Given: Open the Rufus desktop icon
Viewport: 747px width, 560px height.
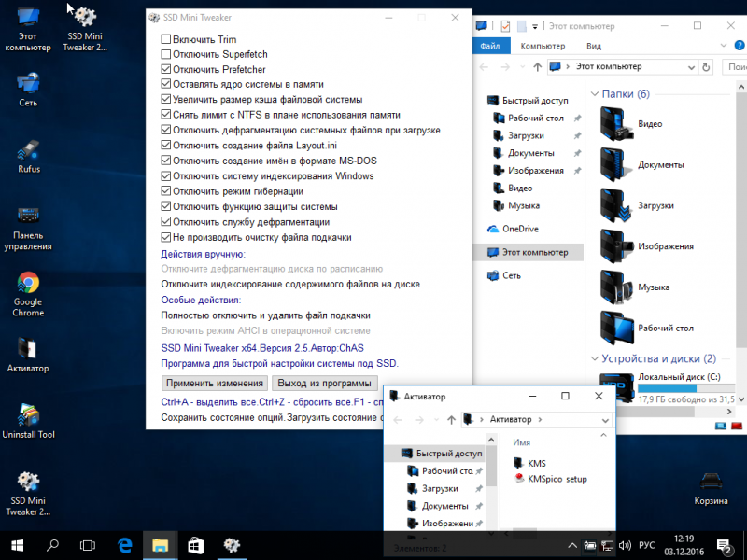Looking at the screenshot, I should [28, 156].
